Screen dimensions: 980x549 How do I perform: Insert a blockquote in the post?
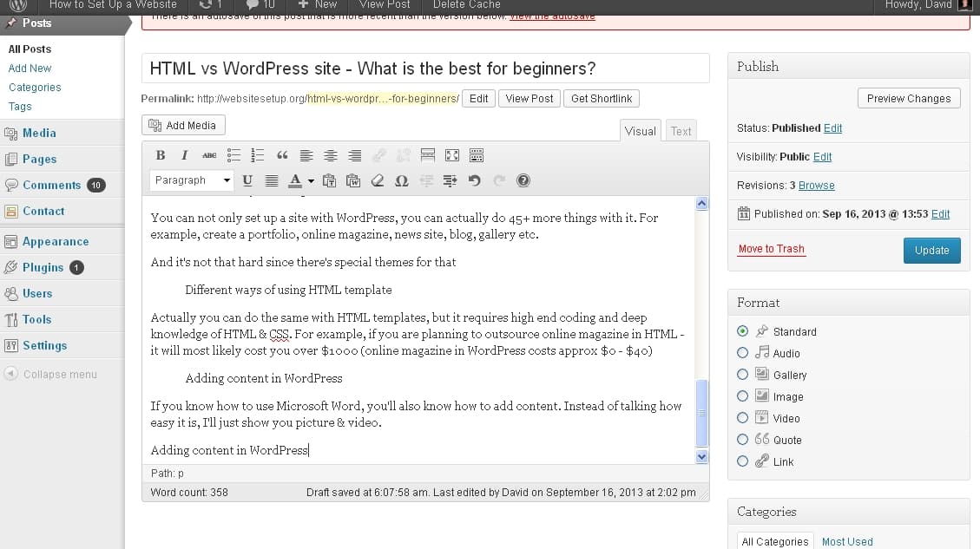point(281,155)
